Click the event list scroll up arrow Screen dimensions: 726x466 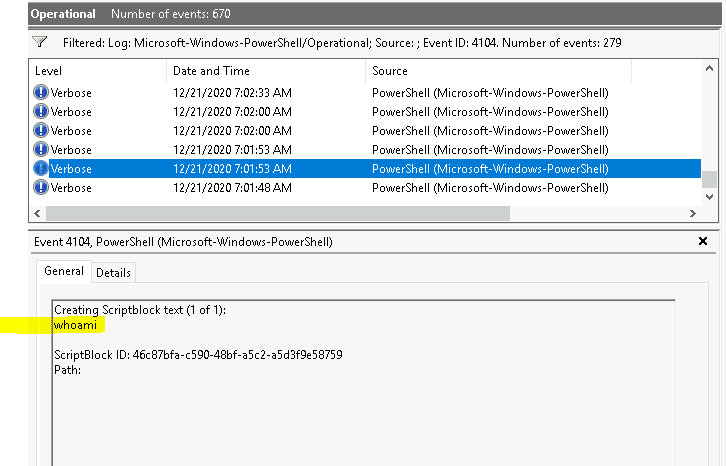[x=709, y=69]
